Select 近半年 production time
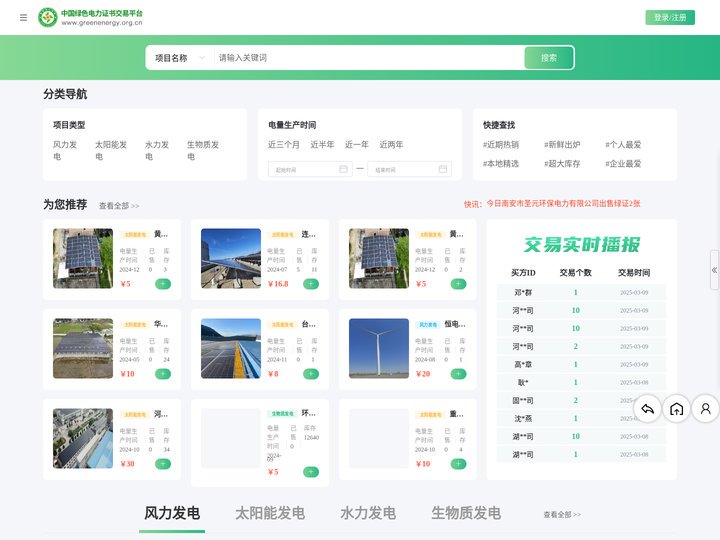Viewport: 720px width, 540px height. pyautogui.click(x=322, y=145)
